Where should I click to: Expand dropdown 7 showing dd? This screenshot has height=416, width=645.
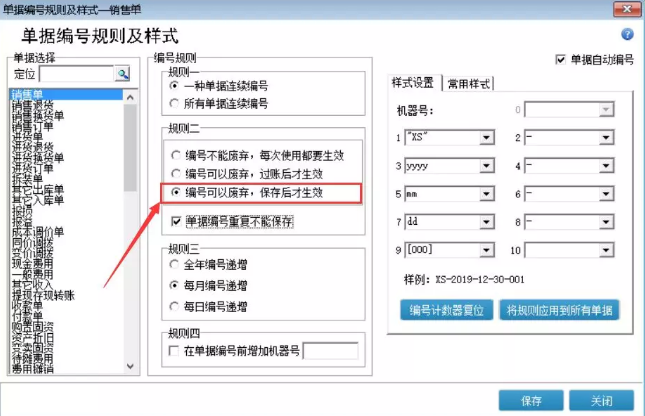(x=486, y=222)
